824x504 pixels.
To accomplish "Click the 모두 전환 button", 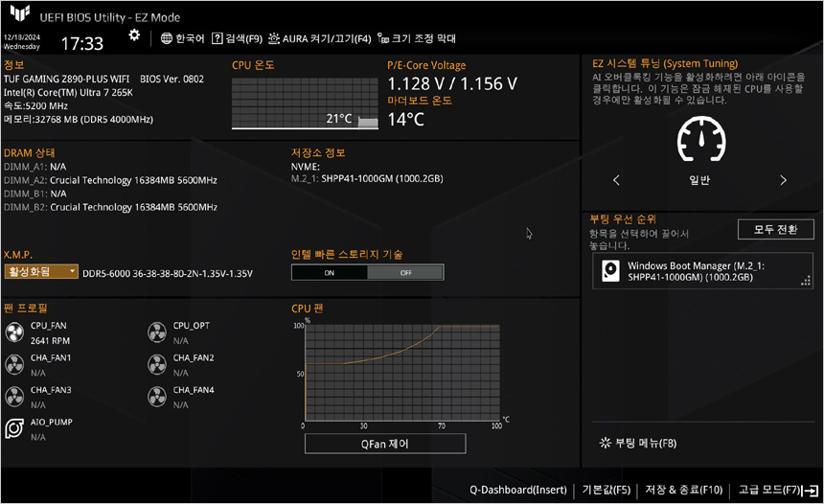I will click(775, 229).
